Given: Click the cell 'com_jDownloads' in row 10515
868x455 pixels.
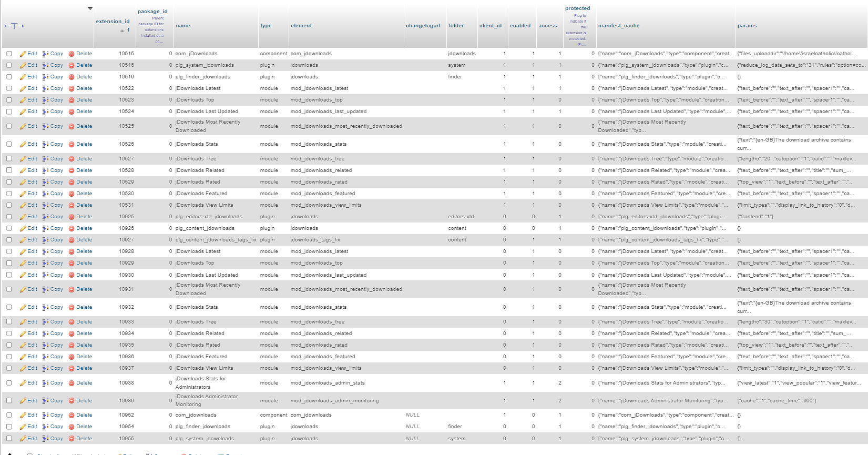Looking at the screenshot, I should coord(196,54).
